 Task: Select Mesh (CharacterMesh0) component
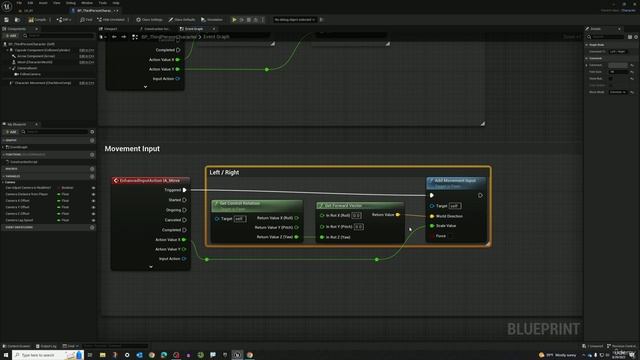pyautogui.click(x=35, y=62)
